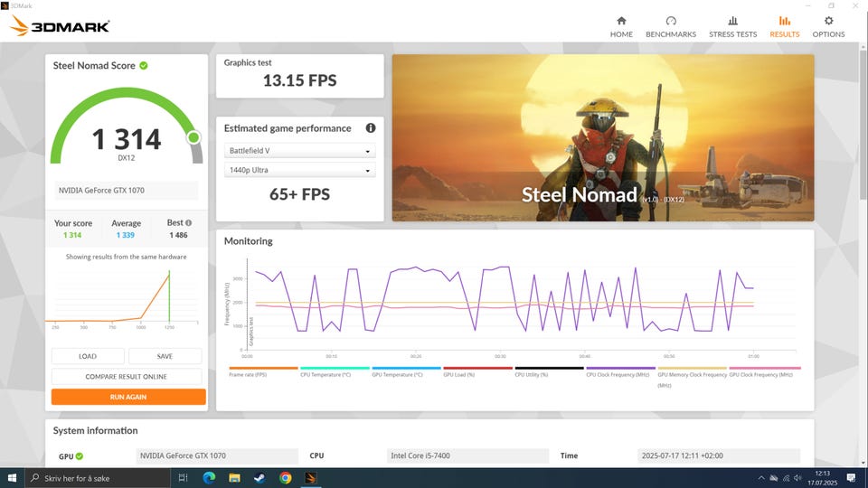The width and height of the screenshot is (868, 488).
Task: Click the 13.15 FPS graphics test result
Action: 299,80
